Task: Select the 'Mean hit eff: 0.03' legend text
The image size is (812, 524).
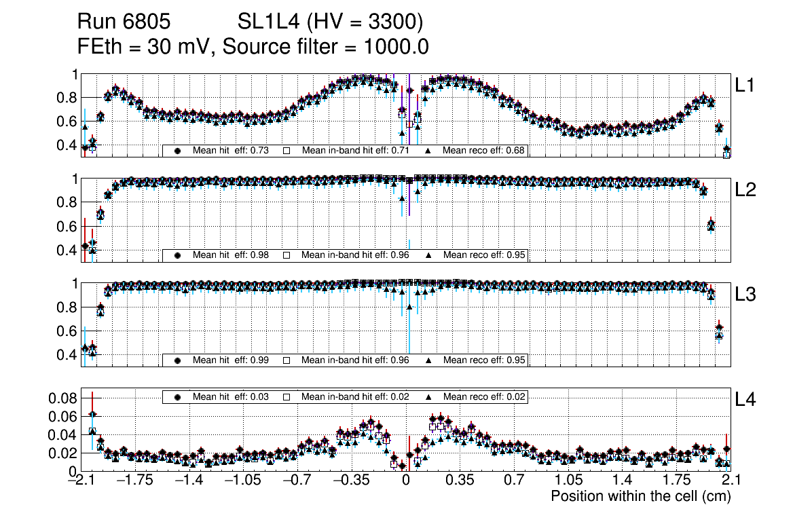Action: (229, 397)
